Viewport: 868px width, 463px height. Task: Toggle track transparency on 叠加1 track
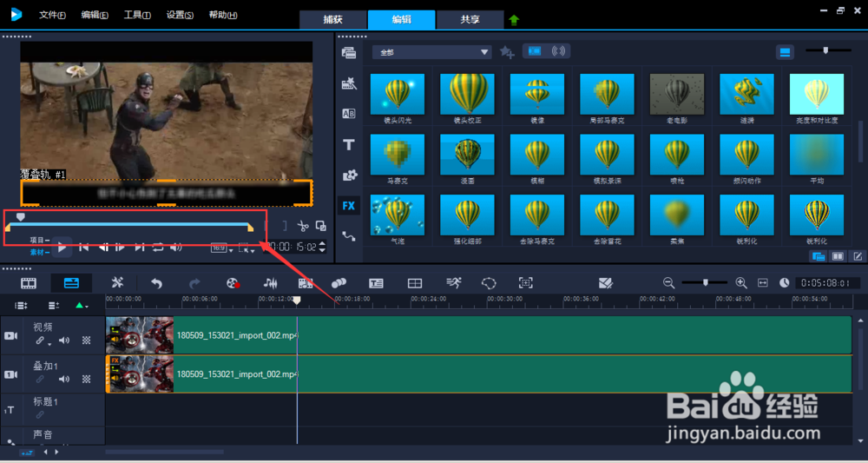click(x=86, y=380)
